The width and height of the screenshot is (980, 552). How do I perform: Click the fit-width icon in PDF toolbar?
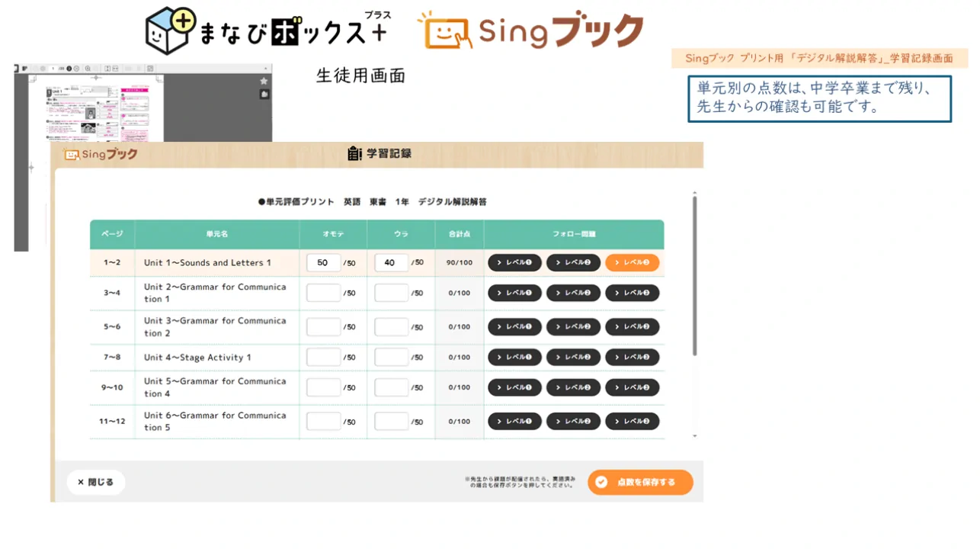114,69
